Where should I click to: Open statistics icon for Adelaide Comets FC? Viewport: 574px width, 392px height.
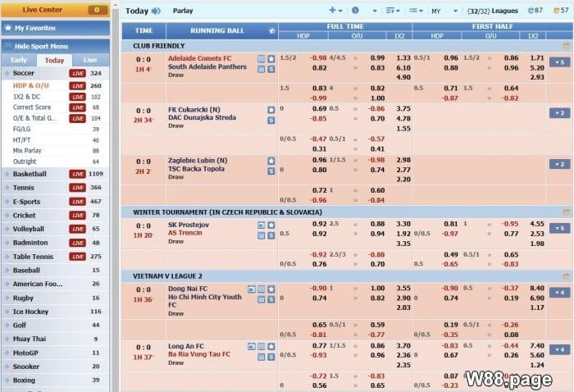pyautogui.click(x=261, y=59)
